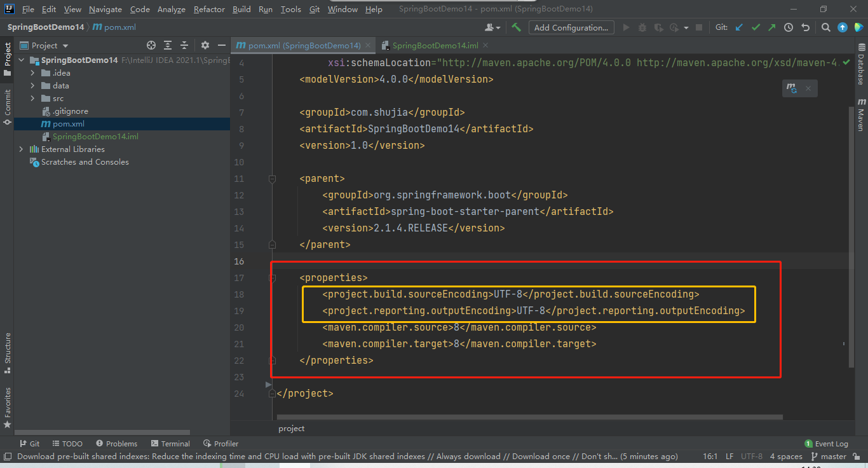Open the master branch widget

coord(829,457)
